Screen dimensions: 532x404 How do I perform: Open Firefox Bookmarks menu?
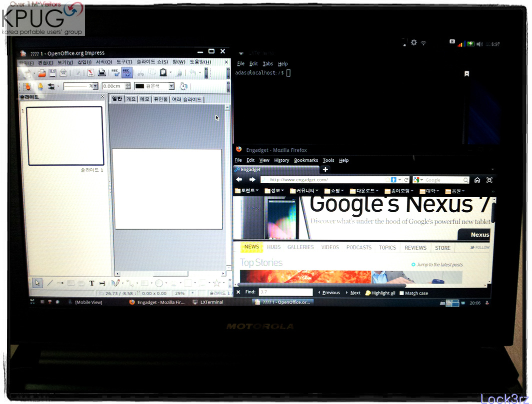click(306, 160)
